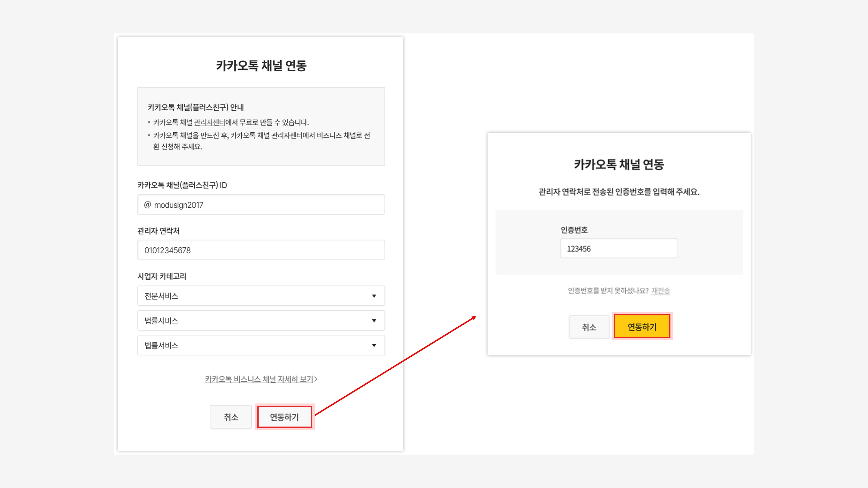Expand the third-level 법률서비스 category selector
The height and width of the screenshot is (488, 868).
click(261, 345)
